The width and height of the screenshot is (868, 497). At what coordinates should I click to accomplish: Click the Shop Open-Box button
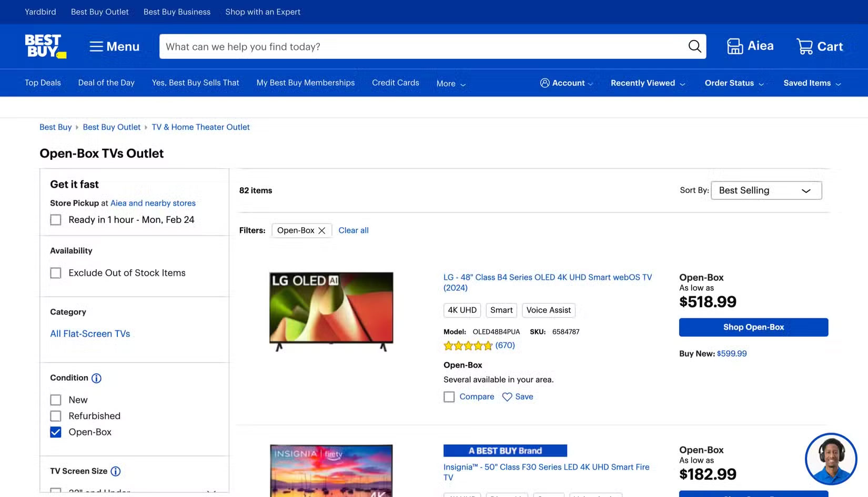(x=753, y=327)
